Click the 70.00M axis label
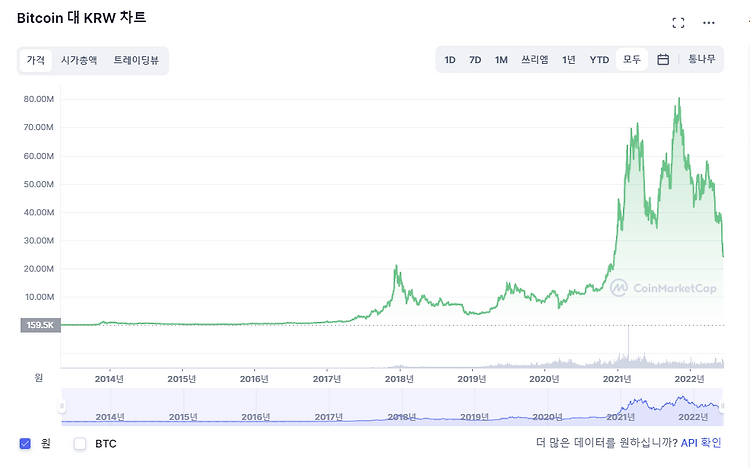 tap(39, 127)
